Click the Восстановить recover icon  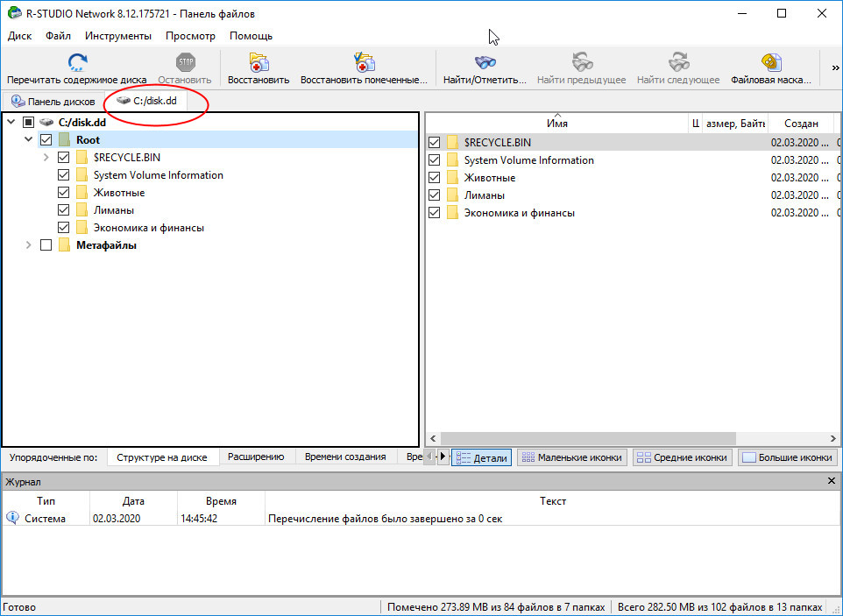pyautogui.click(x=259, y=62)
